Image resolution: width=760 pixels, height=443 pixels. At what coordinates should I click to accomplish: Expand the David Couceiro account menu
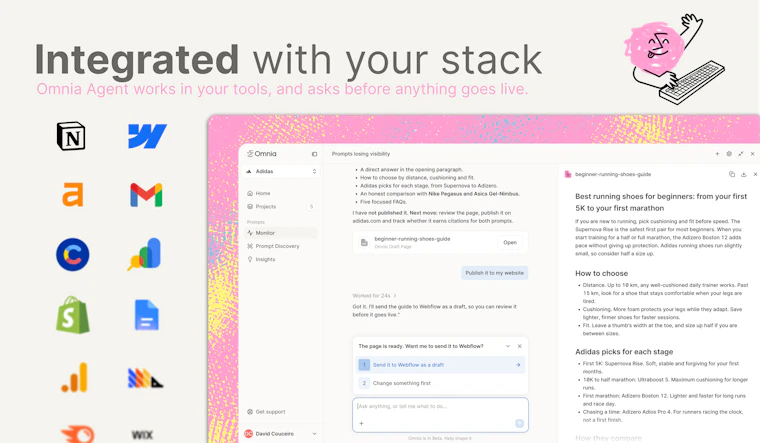(315, 434)
